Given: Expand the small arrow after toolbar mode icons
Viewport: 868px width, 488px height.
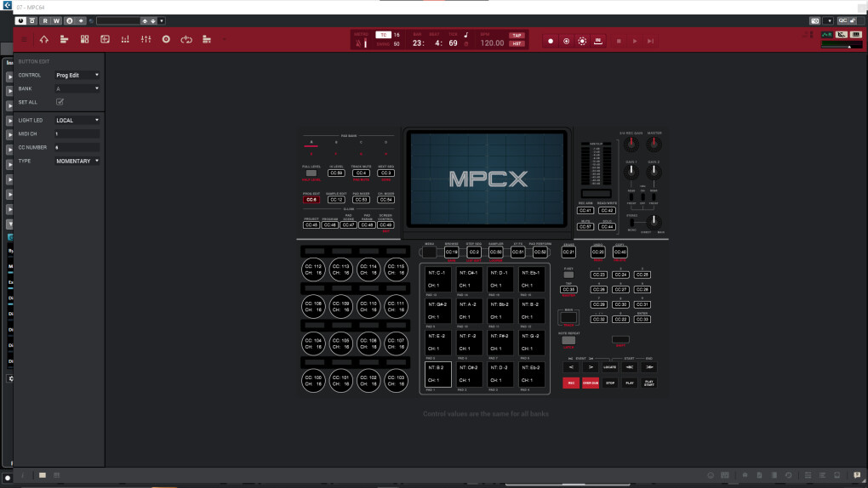Looking at the screenshot, I should pyautogui.click(x=224, y=39).
